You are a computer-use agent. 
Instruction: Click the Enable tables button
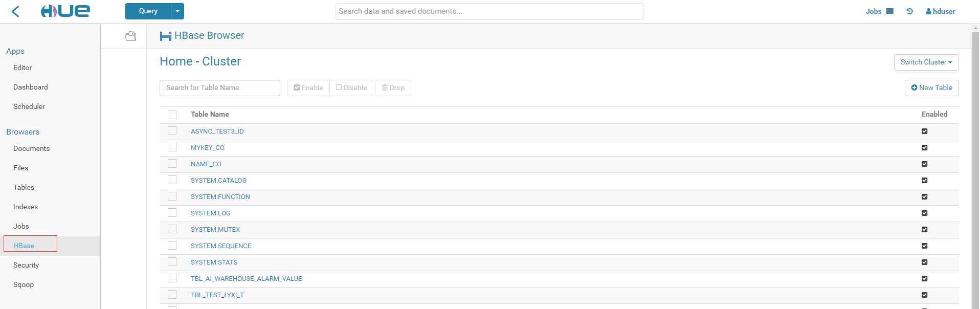coord(308,88)
